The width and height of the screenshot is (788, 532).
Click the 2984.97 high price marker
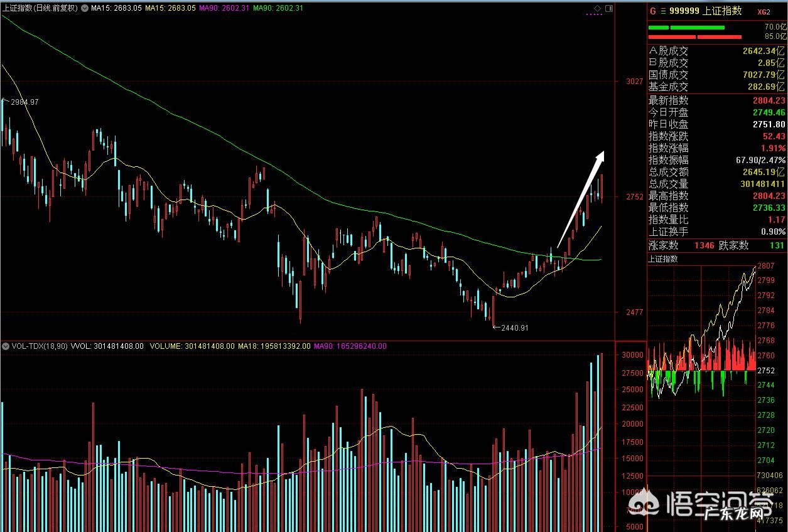24,102
